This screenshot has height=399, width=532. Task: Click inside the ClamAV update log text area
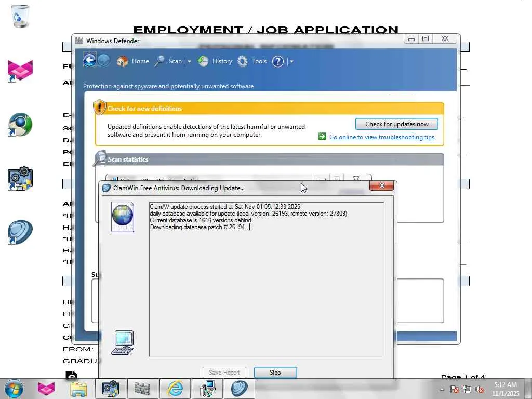coord(267,279)
